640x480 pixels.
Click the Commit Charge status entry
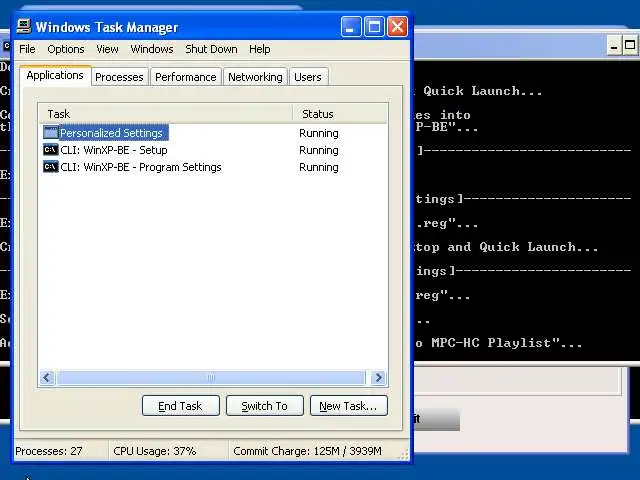[x=307, y=451]
